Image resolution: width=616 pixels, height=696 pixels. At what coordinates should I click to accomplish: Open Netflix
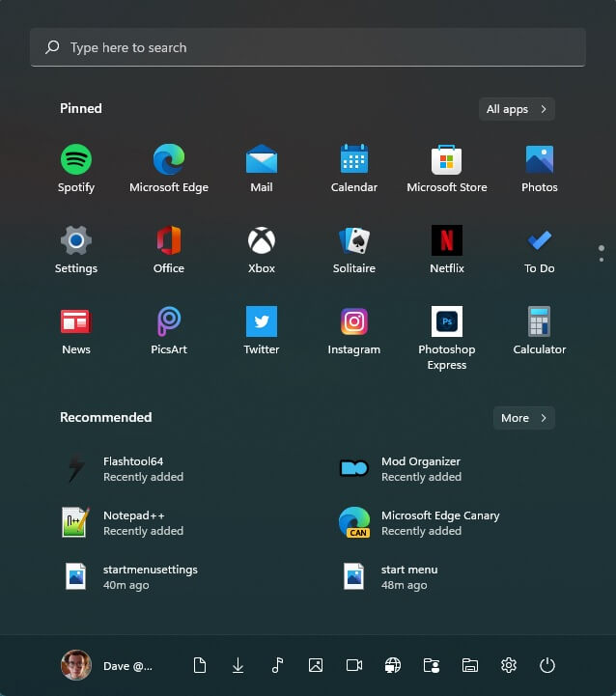(447, 249)
